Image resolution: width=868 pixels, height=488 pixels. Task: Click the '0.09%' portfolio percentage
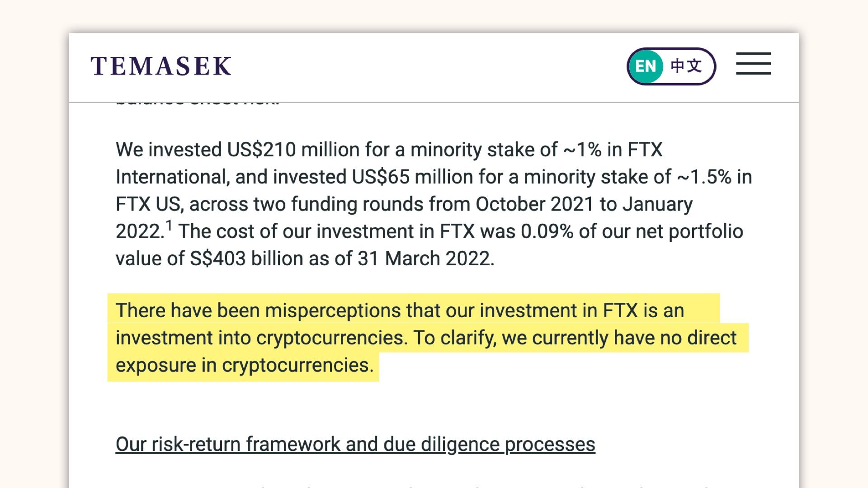tap(547, 231)
